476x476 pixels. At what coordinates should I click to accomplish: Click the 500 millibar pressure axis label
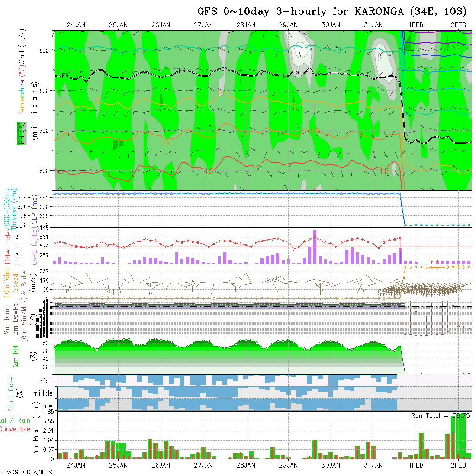tap(44, 51)
